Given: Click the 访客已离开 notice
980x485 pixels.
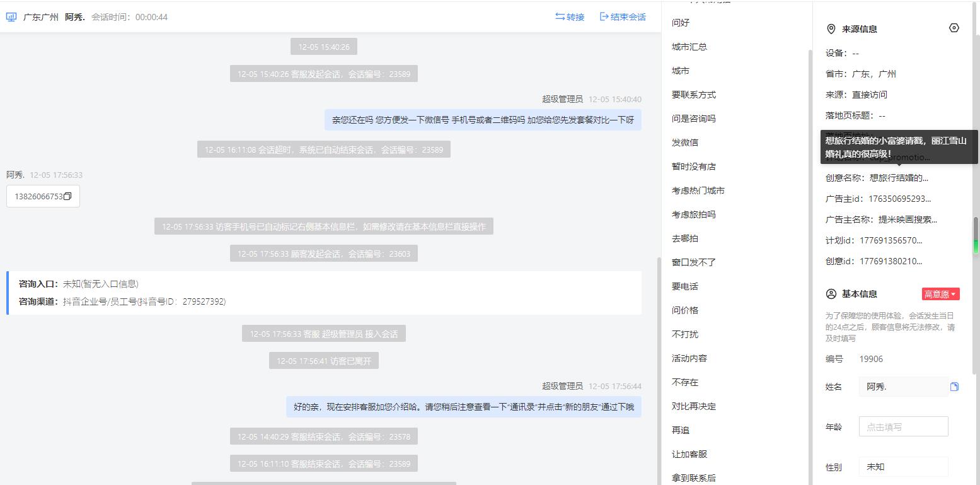Looking at the screenshot, I should point(324,361).
